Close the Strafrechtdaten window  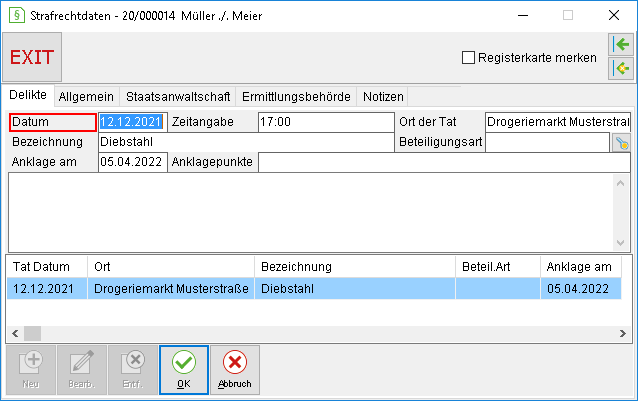pyautogui.click(x=614, y=15)
